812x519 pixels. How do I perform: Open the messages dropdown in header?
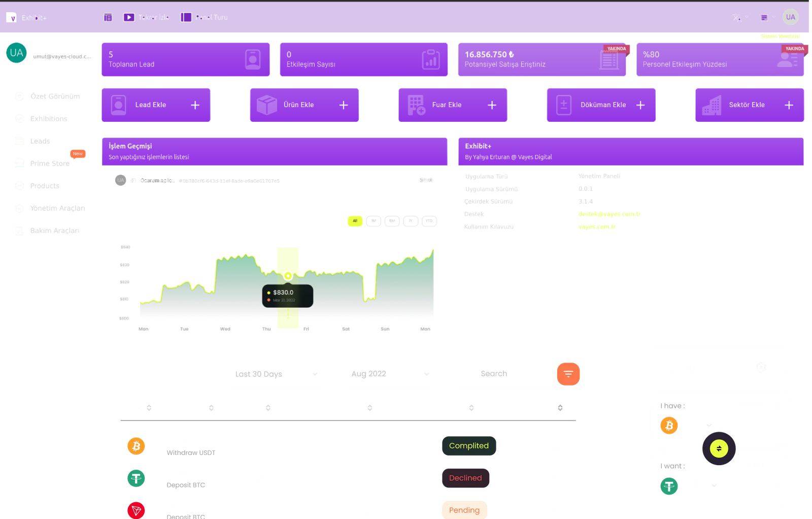pyautogui.click(x=766, y=18)
